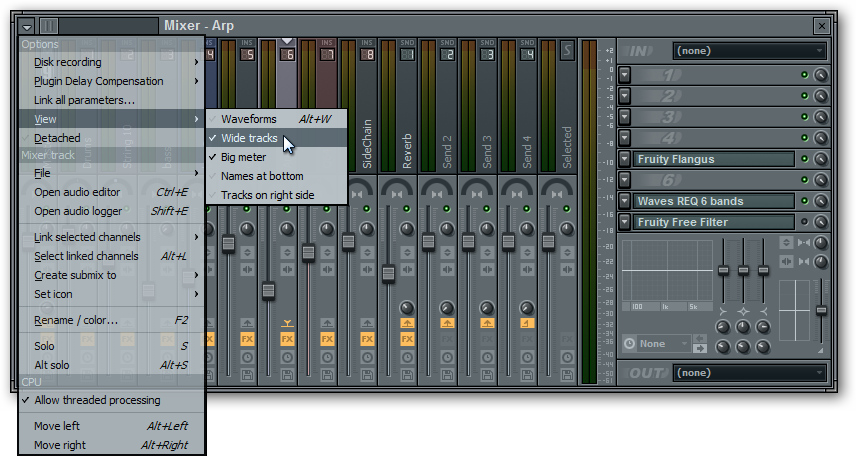This screenshot has height=470, width=856.
Task: Turn the Fruity Flangus mix level knob
Action: [x=821, y=159]
